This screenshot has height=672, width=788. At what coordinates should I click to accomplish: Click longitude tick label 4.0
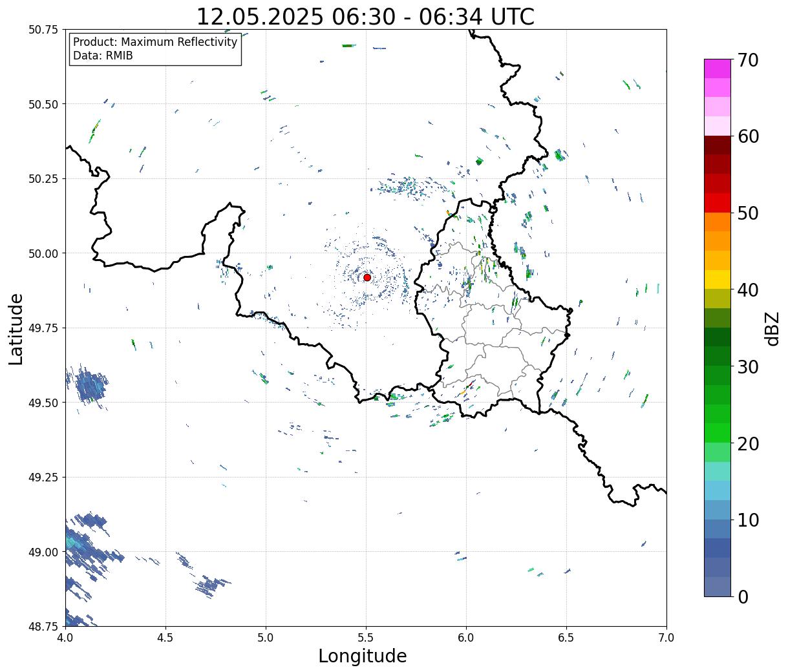(x=65, y=638)
